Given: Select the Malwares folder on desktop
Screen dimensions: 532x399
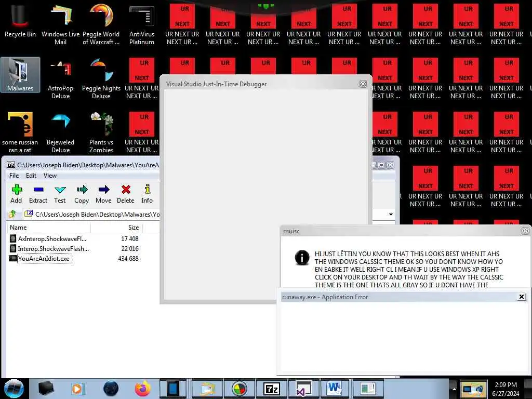Looking at the screenshot, I should point(20,75).
